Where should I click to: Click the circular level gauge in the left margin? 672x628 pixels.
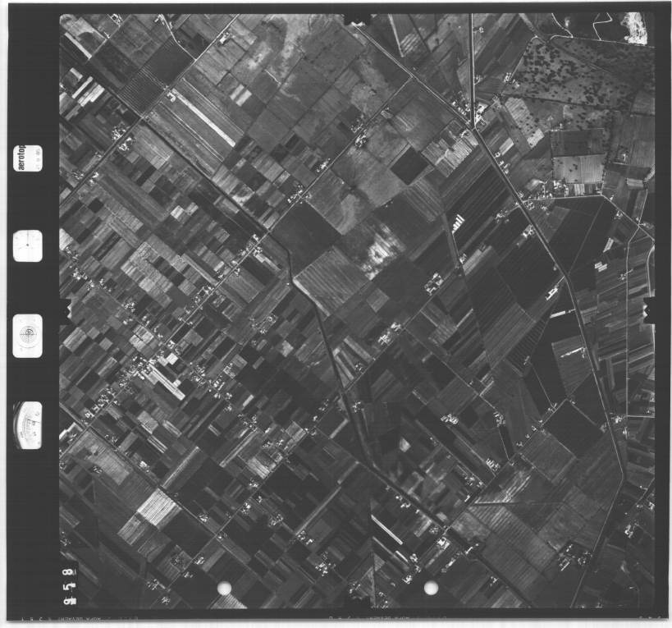tap(27, 336)
